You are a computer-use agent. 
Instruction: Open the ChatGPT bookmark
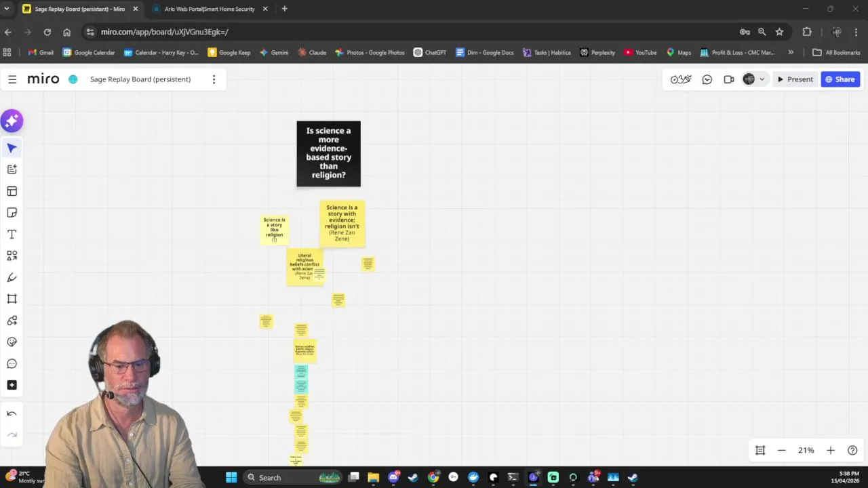(430, 52)
